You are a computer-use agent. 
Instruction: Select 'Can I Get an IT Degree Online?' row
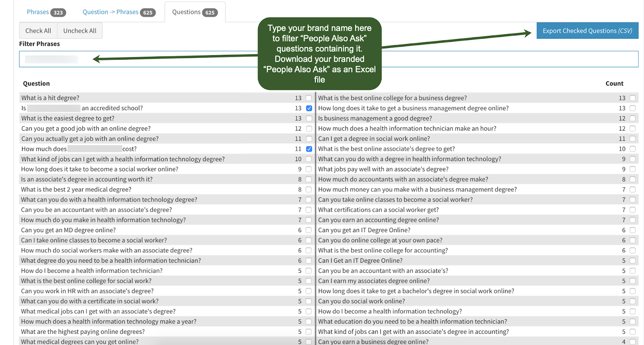[632, 261]
